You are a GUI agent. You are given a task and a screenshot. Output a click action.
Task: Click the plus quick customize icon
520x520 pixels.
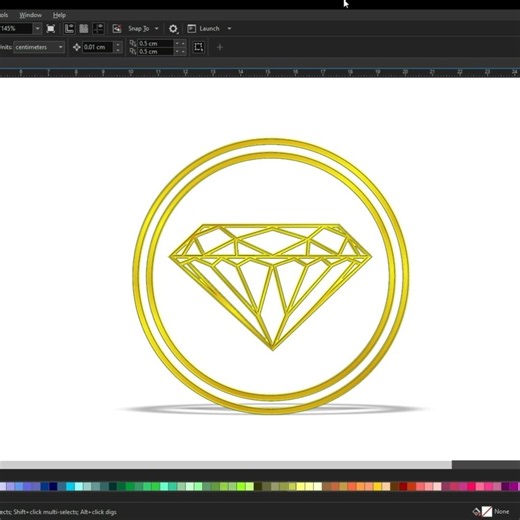point(219,48)
